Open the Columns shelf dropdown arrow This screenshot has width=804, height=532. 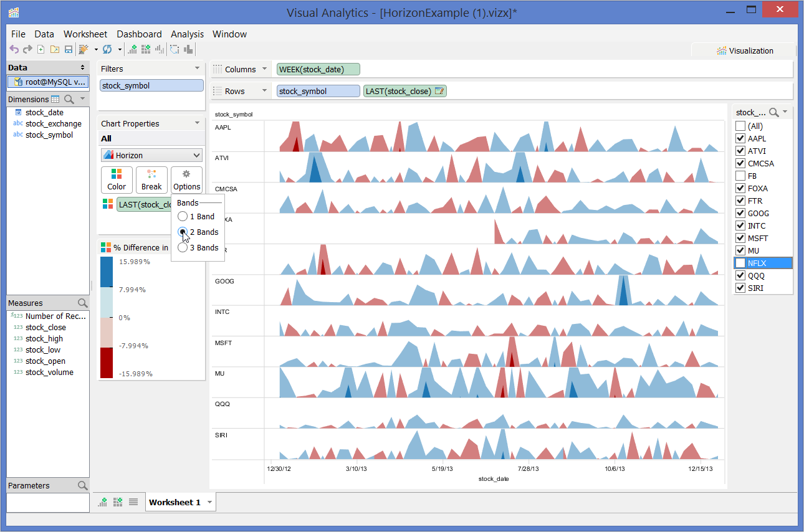point(264,69)
